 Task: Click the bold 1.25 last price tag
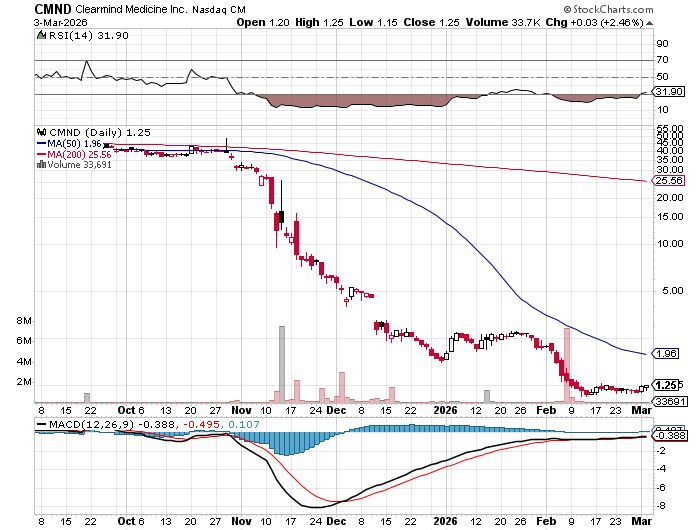tap(666, 385)
